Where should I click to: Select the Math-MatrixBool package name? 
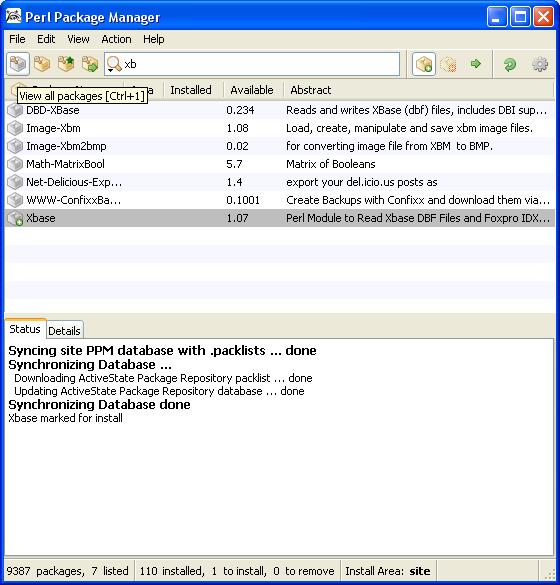pos(65,164)
